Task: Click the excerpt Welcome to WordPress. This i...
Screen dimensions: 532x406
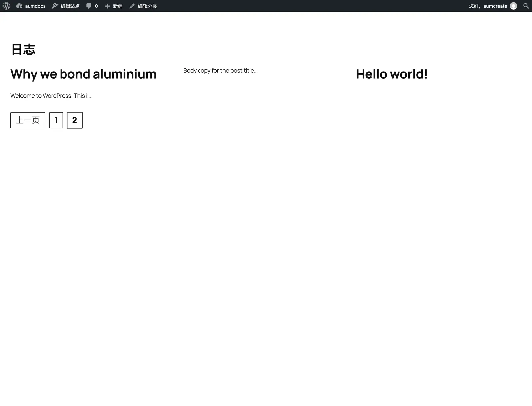Action: (51, 96)
